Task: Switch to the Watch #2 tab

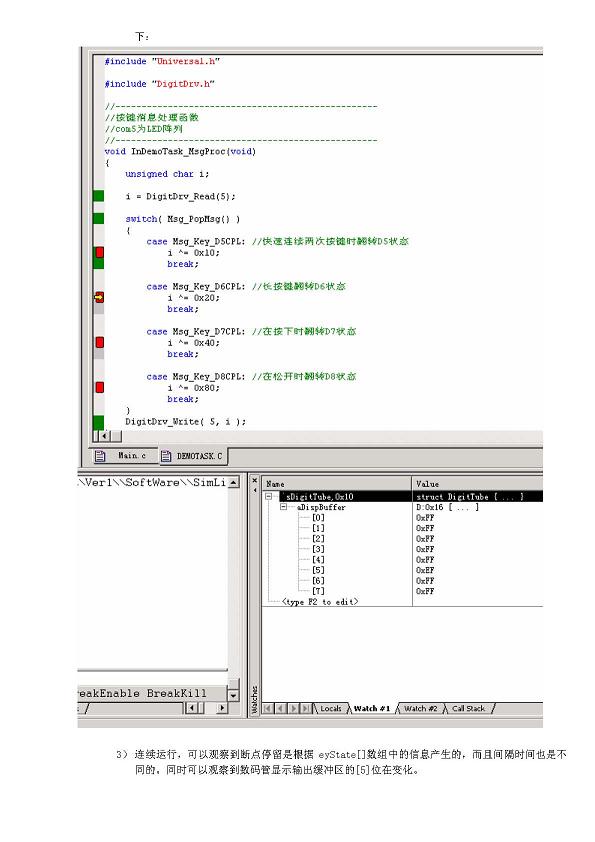Action: [420, 709]
